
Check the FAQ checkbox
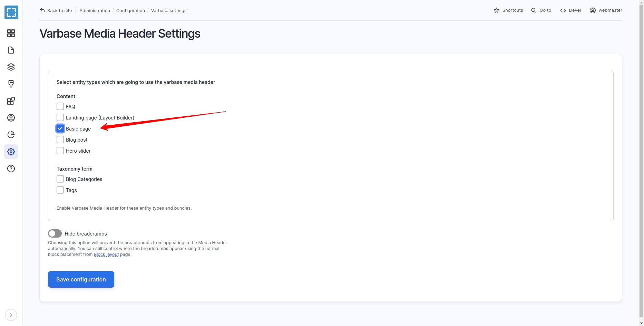60,106
